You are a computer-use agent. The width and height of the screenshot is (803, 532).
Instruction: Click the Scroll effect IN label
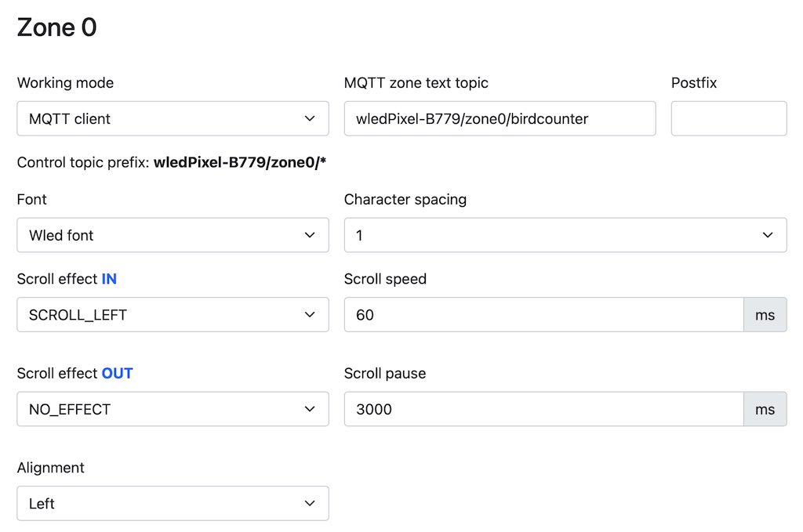pyautogui.click(x=67, y=279)
